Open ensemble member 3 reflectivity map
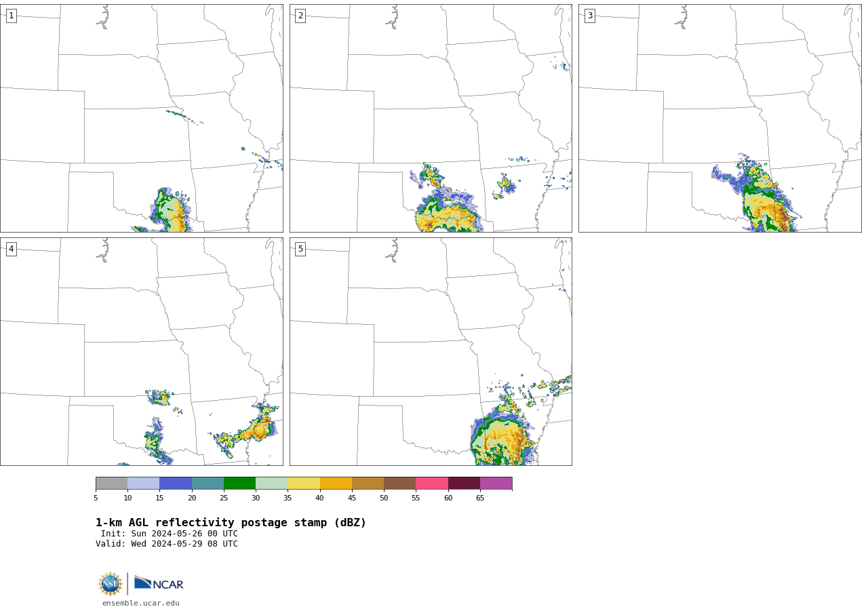Screen dimensions: 868x611 [x=720, y=118]
